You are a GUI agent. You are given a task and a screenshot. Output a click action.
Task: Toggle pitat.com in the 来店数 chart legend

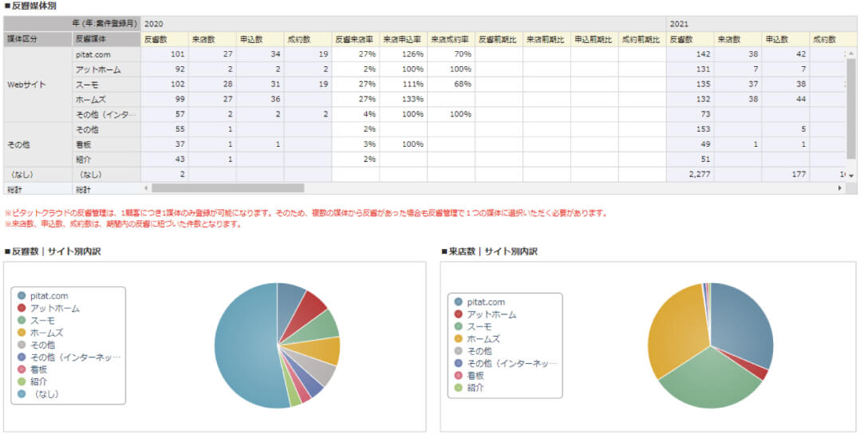(480, 302)
